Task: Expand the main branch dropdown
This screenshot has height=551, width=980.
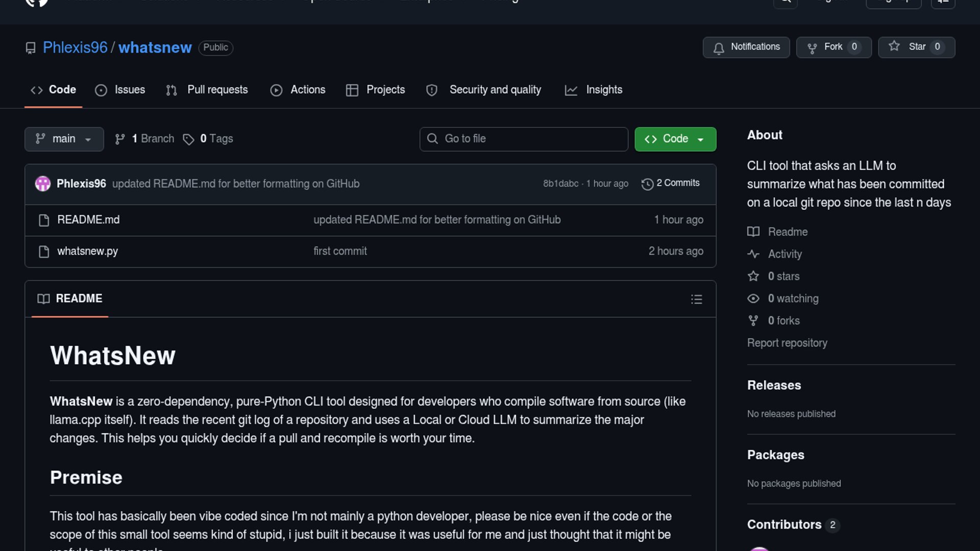Action: click(x=64, y=139)
